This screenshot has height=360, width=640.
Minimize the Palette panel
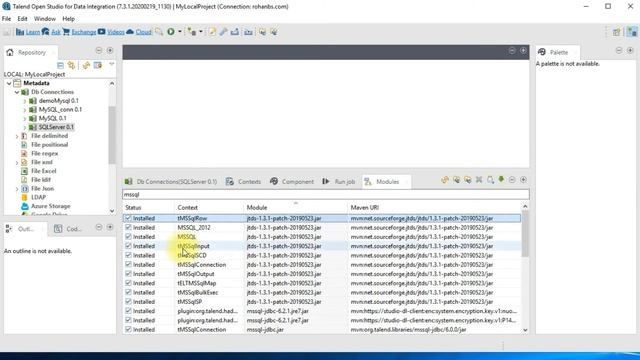click(619, 51)
